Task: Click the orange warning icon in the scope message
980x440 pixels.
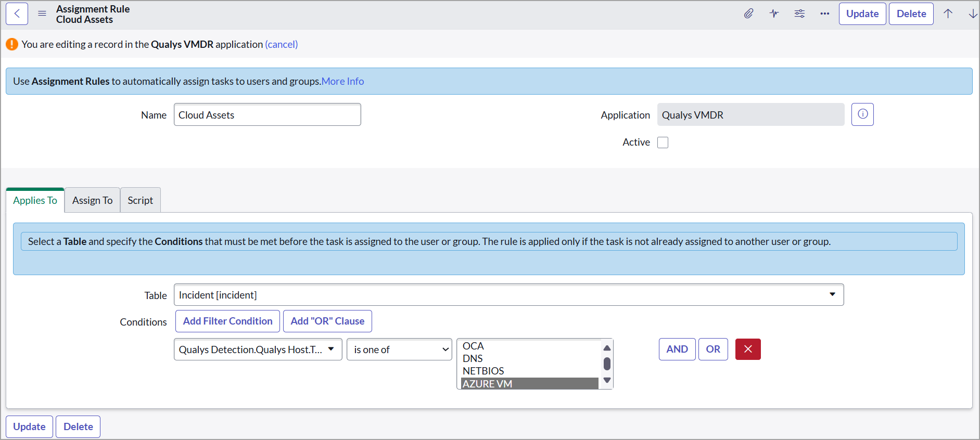Action: point(12,44)
